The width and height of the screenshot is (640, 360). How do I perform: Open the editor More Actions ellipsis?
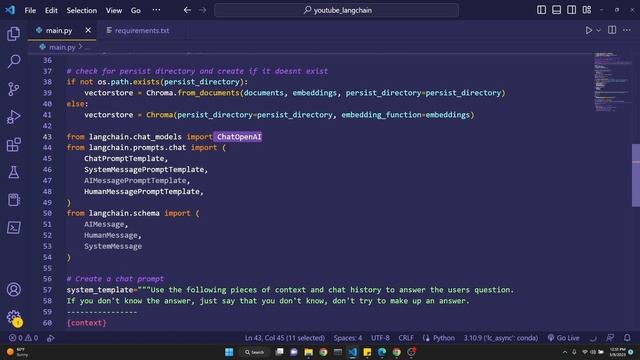pyautogui.click(x=627, y=30)
